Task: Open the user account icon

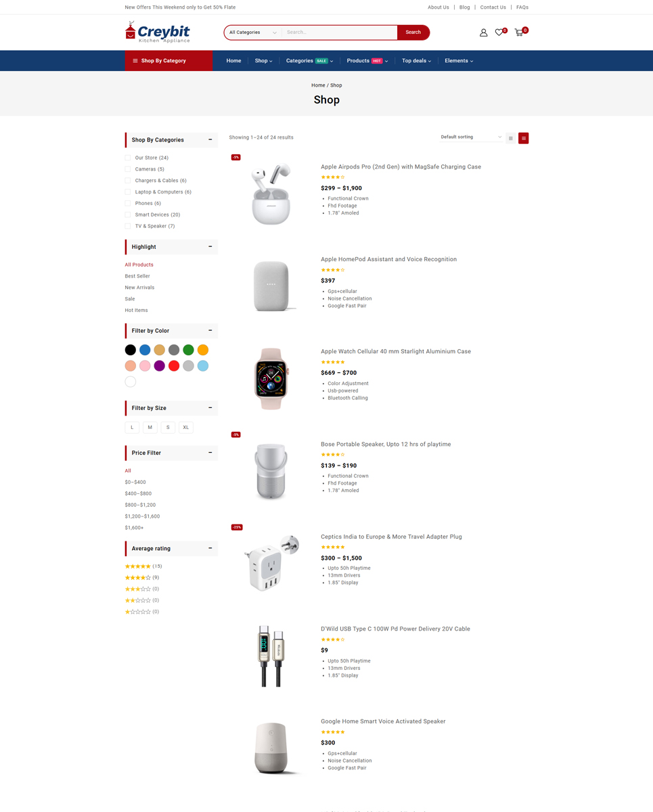Action: 483,32
